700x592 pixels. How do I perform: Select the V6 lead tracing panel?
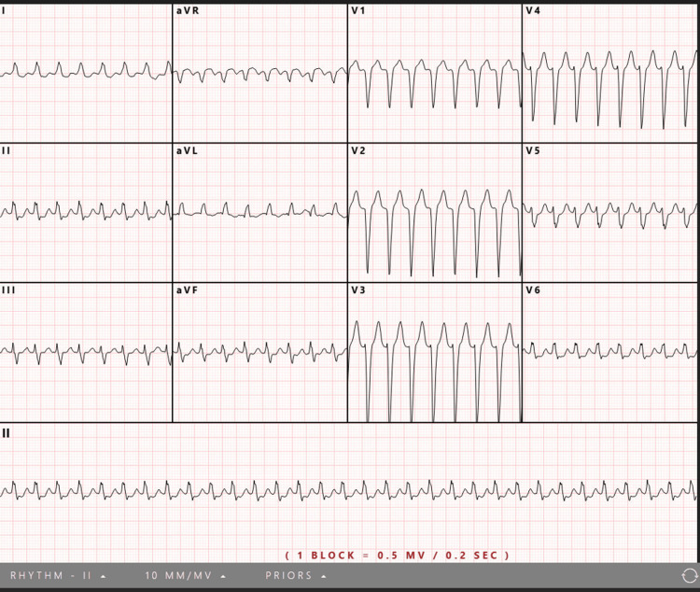coord(609,352)
